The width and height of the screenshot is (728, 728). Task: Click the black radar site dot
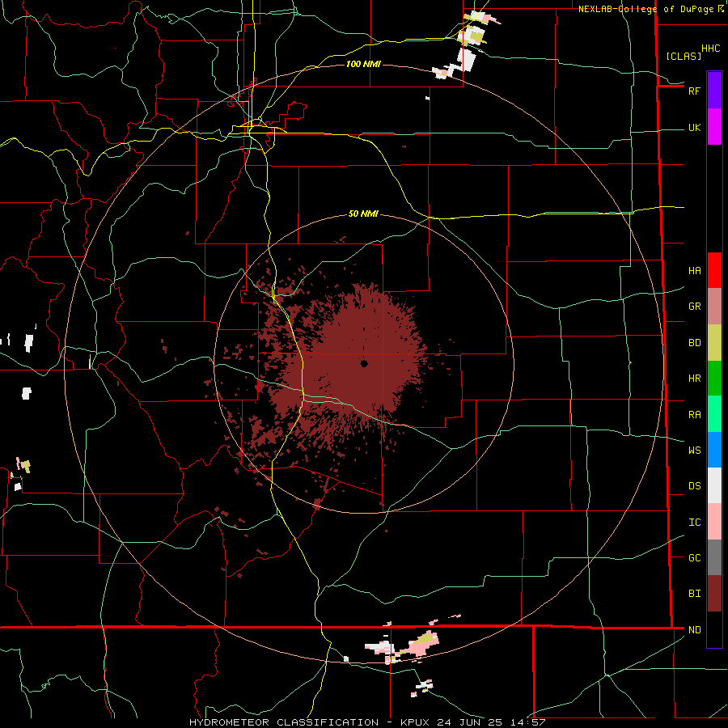[x=364, y=363]
